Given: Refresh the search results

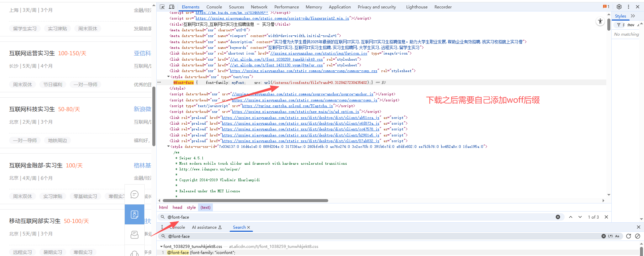Looking at the screenshot, I should coord(629,236).
